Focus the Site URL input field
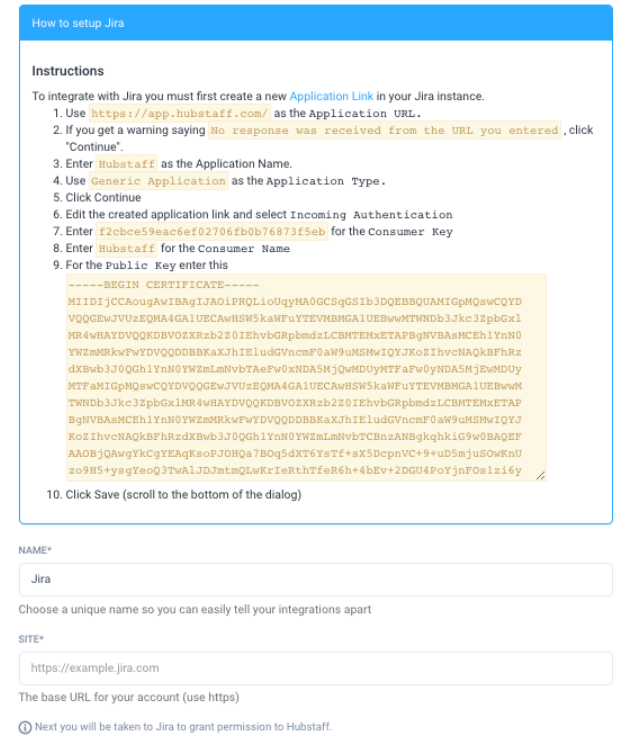 coord(315,668)
